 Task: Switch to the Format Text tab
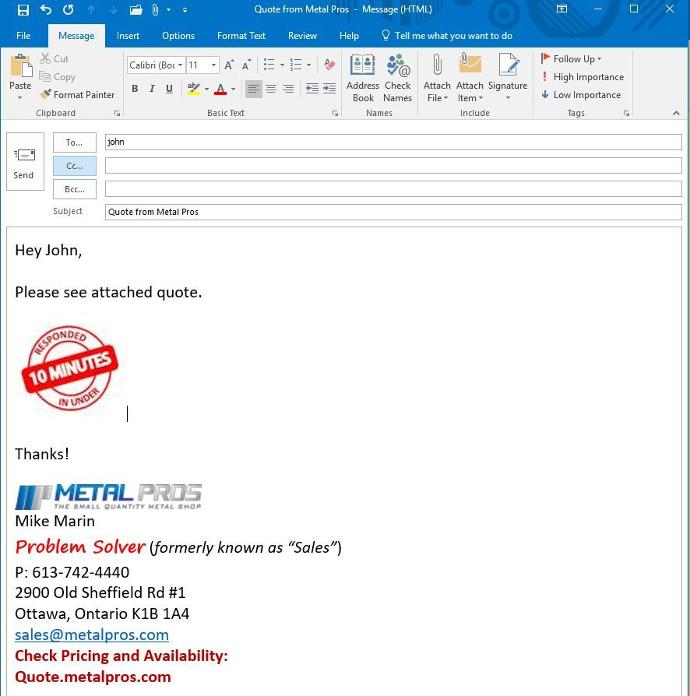coord(241,36)
